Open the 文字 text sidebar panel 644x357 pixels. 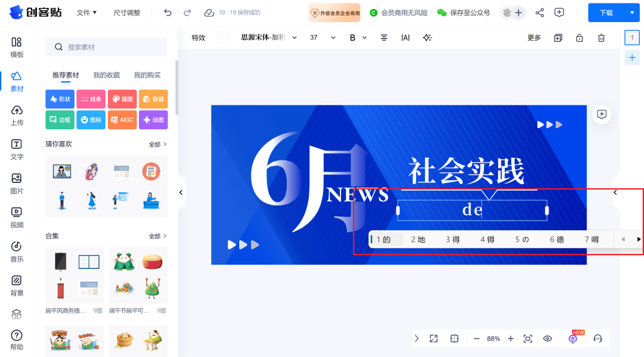click(17, 150)
